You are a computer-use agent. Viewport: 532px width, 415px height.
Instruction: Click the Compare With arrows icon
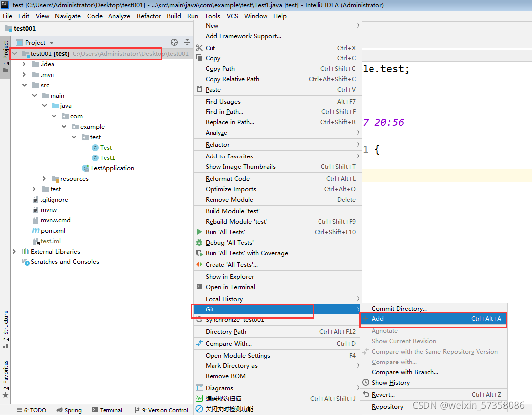pos(199,343)
